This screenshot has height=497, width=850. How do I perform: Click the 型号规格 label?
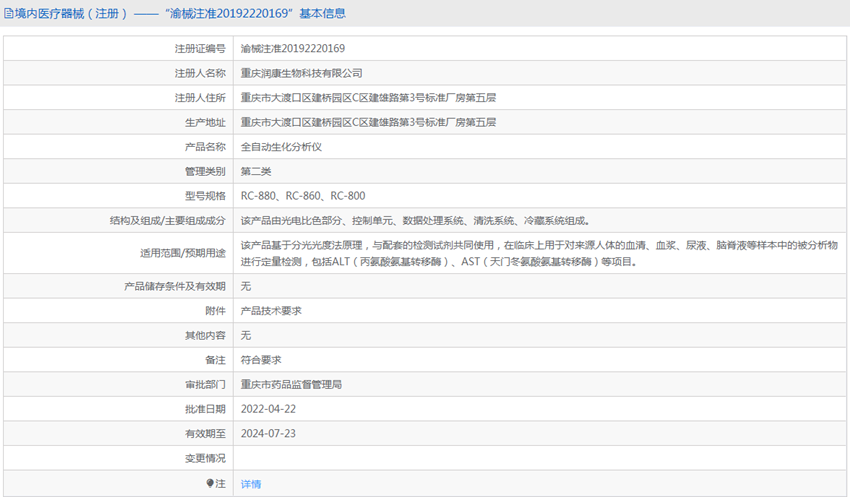pos(205,196)
